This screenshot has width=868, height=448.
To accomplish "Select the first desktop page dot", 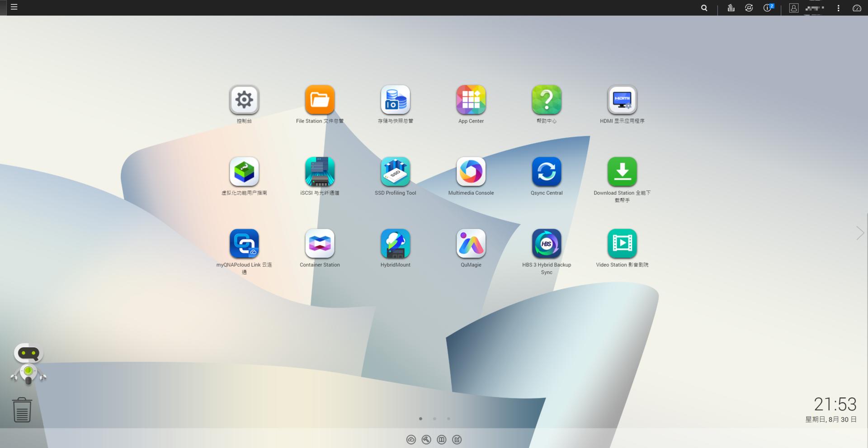I will point(420,419).
